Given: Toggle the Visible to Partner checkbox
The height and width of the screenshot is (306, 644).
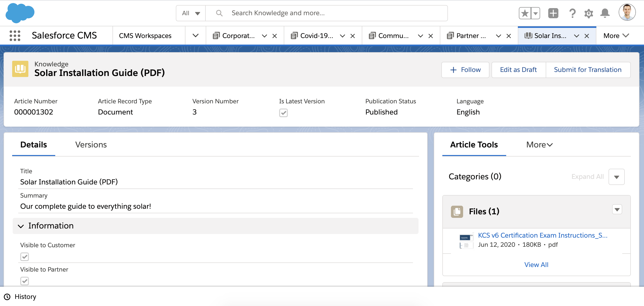Looking at the screenshot, I should [x=25, y=281].
